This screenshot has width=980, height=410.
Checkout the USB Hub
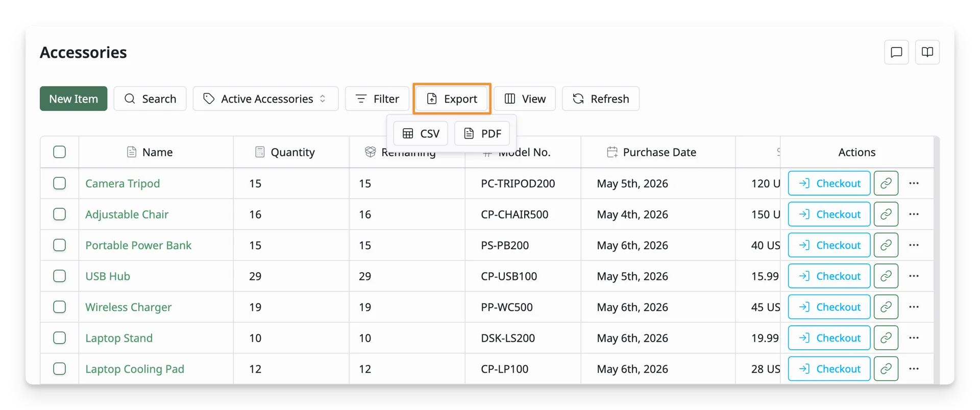pyautogui.click(x=829, y=276)
